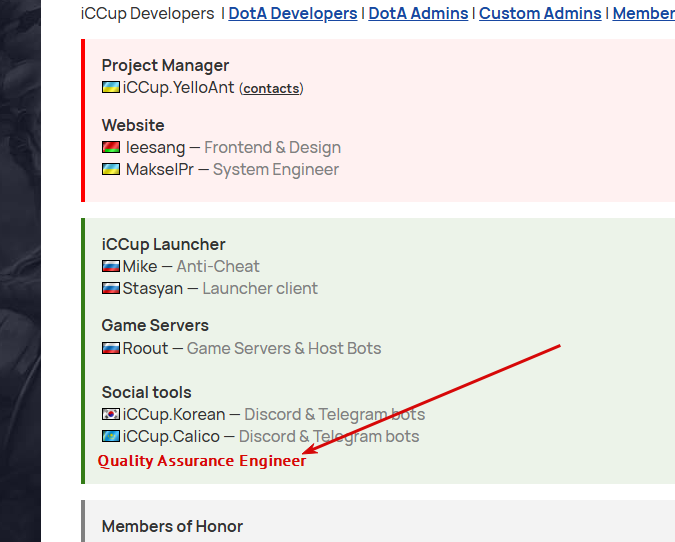
Task: Click the Game Servers & Host Bots text
Action: coord(284,348)
